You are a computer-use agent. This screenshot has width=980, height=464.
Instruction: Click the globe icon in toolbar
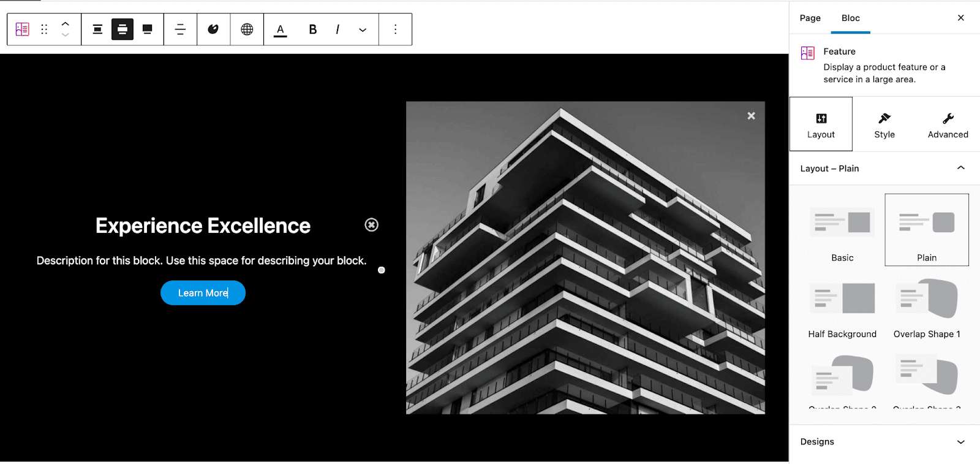[247, 29]
